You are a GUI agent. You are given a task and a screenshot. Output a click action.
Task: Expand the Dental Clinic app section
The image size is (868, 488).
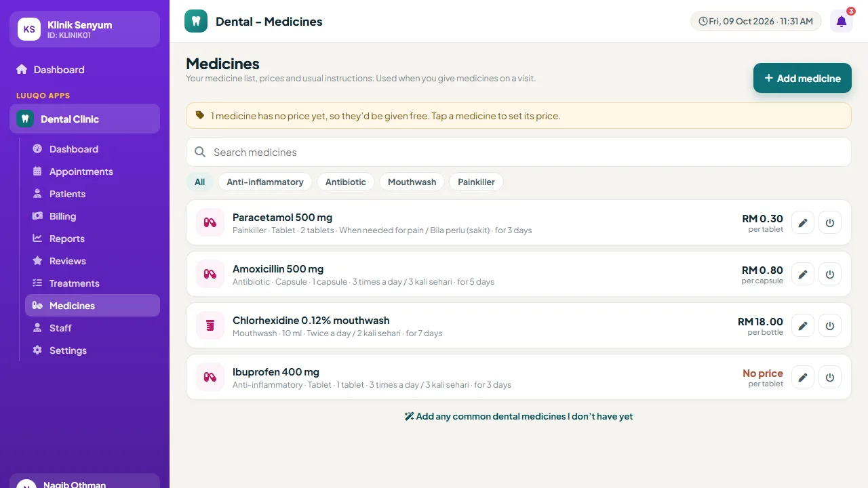click(x=85, y=119)
